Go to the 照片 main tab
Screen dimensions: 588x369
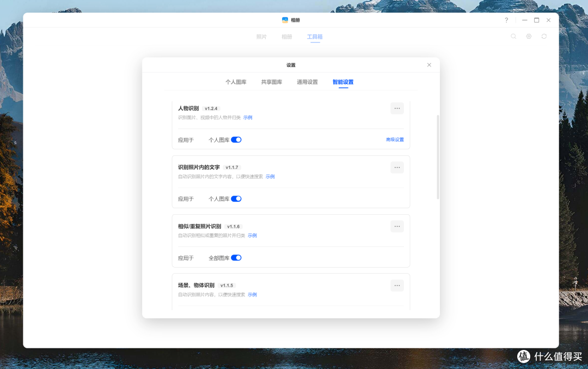(x=261, y=37)
